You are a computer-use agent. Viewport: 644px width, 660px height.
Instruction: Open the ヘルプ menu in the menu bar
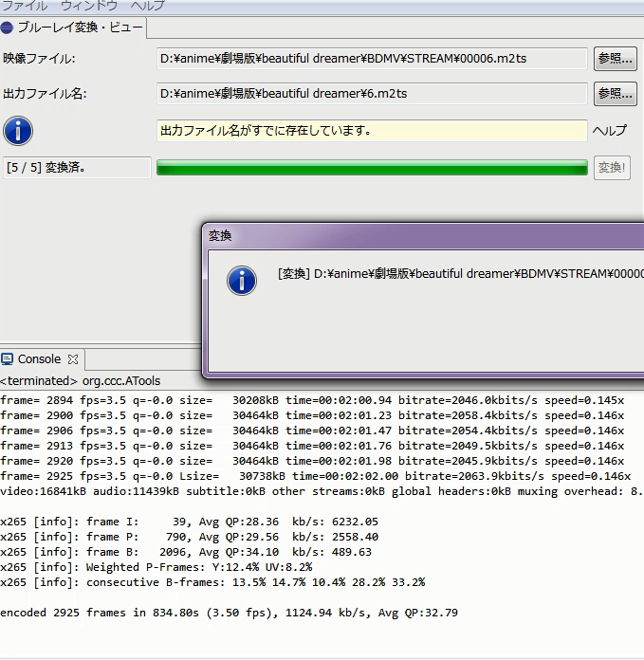coord(147,6)
